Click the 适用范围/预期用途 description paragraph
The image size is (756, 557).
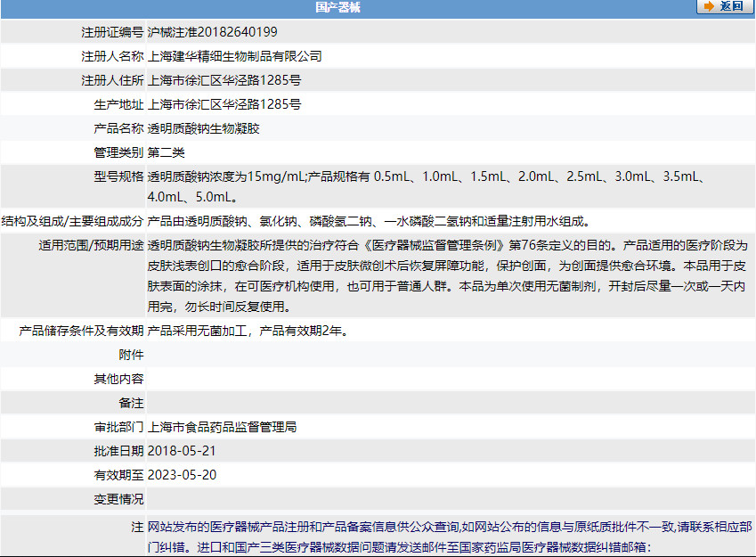(x=445, y=275)
